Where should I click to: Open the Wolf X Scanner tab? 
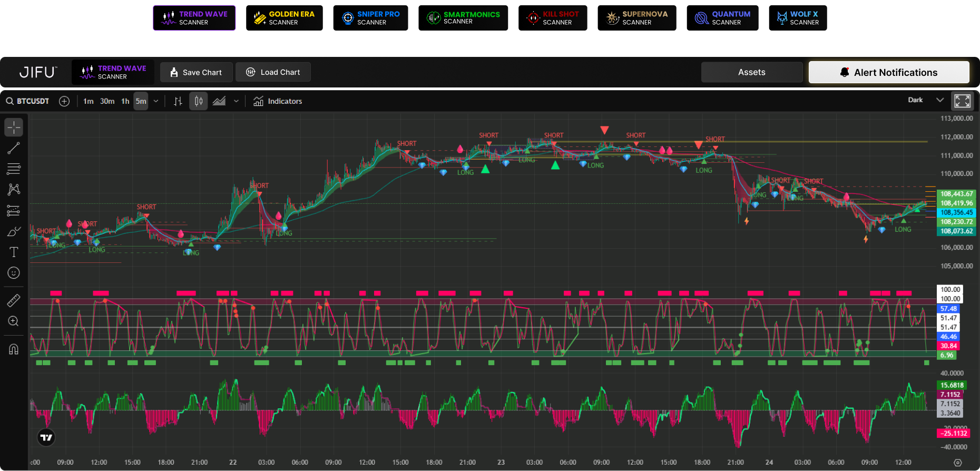point(798,18)
